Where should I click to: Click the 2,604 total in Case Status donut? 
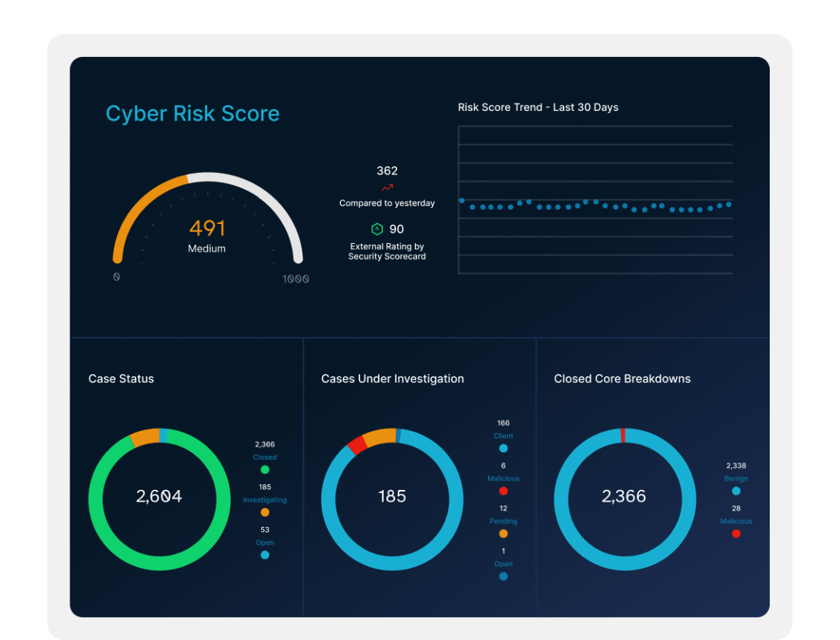click(159, 497)
